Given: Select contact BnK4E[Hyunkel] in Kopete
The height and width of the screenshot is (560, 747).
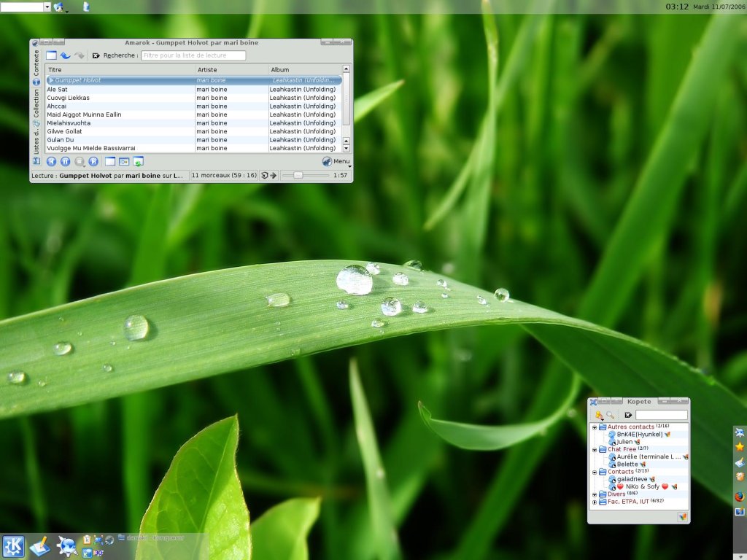Looking at the screenshot, I should point(639,435).
